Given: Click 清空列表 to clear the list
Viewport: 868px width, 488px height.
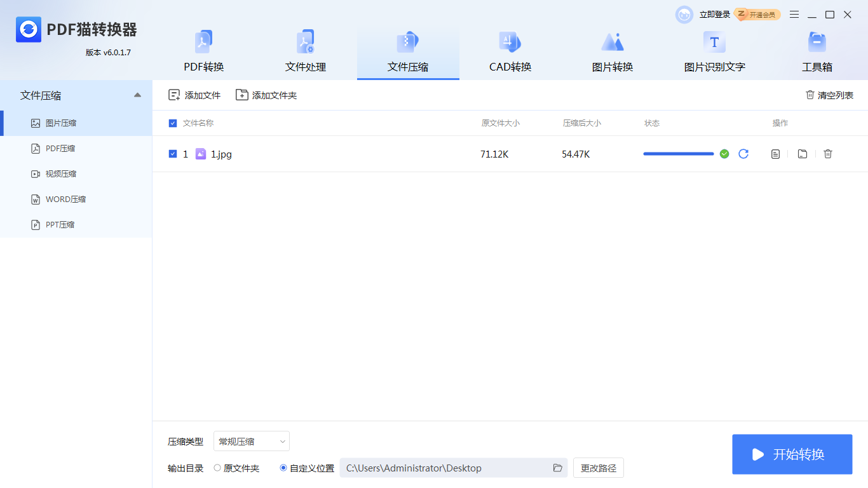Looking at the screenshot, I should coord(829,95).
